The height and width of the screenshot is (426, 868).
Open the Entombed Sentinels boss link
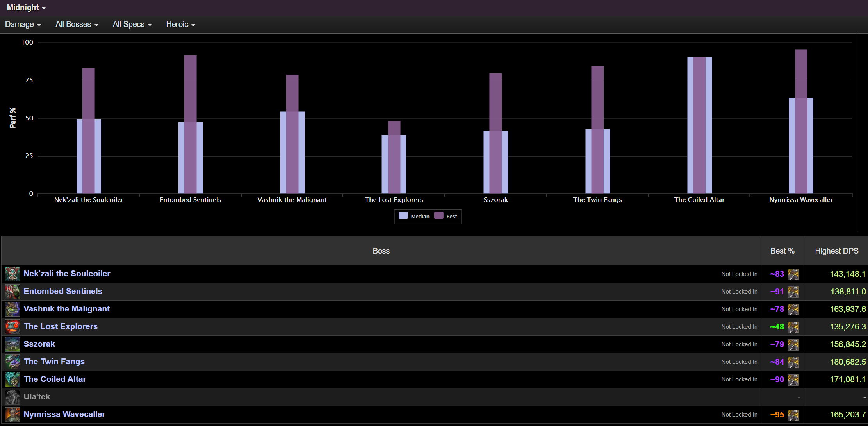point(63,291)
